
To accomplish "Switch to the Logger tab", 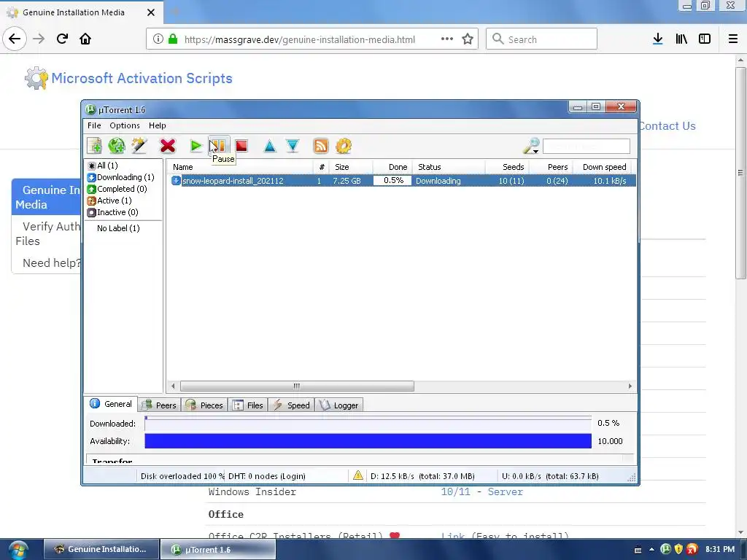I will [339, 405].
